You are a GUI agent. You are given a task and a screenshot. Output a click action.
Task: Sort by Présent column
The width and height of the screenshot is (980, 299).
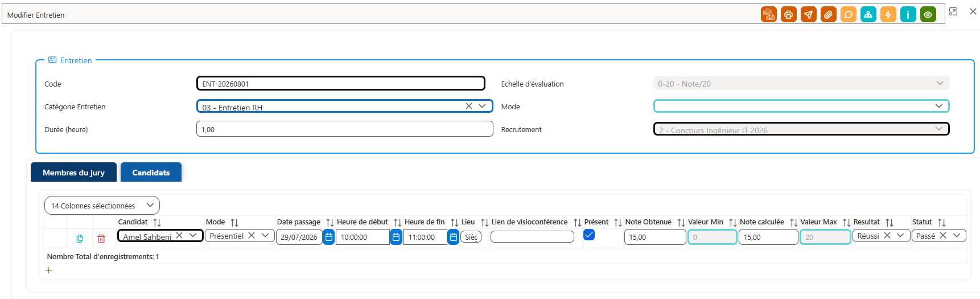618,222
